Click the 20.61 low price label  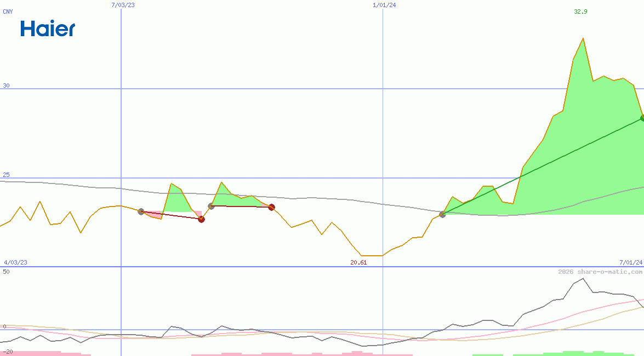pyautogui.click(x=358, y=262)
